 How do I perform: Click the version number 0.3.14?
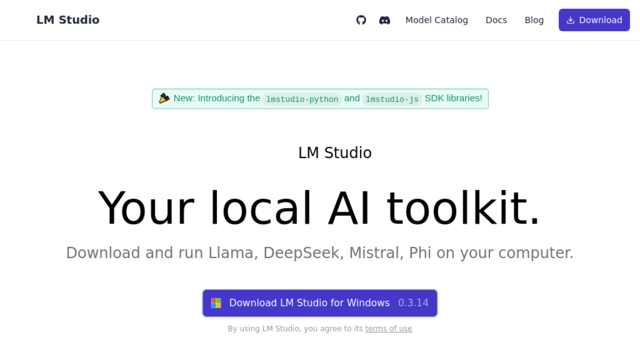point(413,303)
